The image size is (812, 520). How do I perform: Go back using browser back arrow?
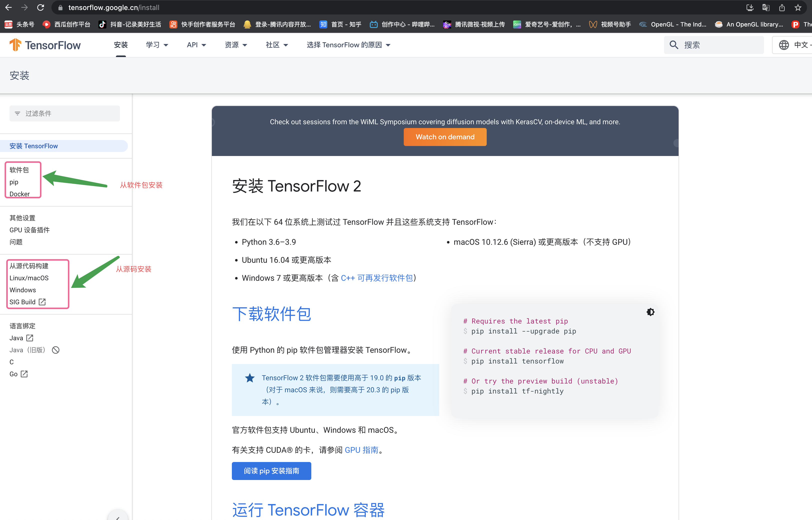pos(8,7)
